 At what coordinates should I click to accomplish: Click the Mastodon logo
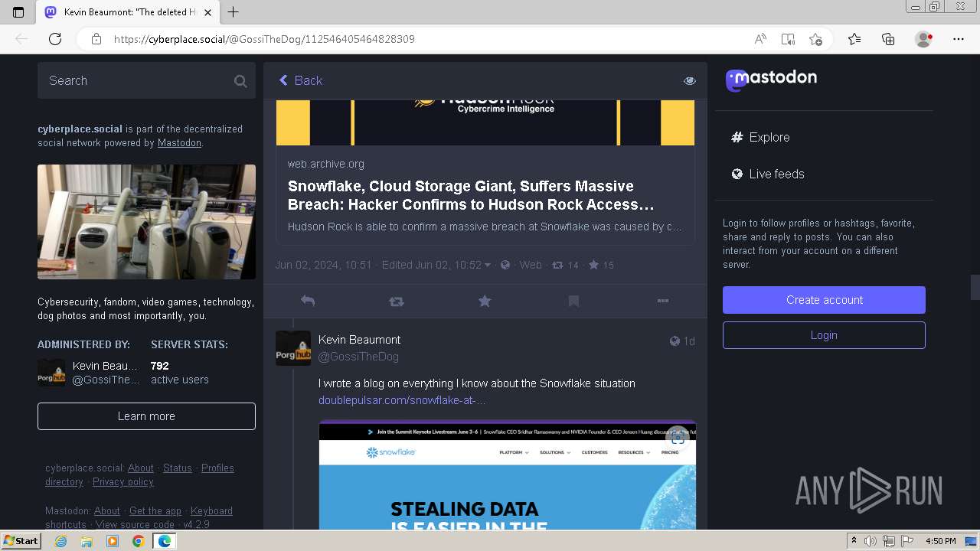coord(771,79)
